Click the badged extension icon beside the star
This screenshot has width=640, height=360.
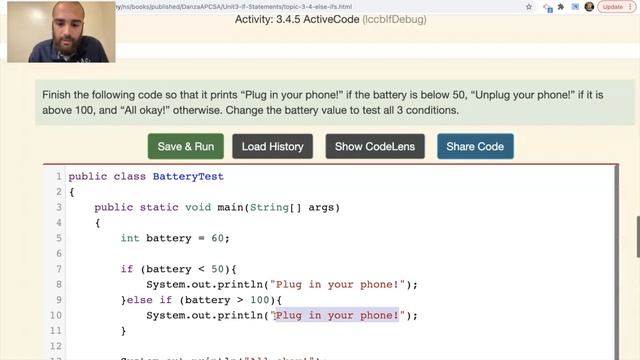tap(547, 7)
